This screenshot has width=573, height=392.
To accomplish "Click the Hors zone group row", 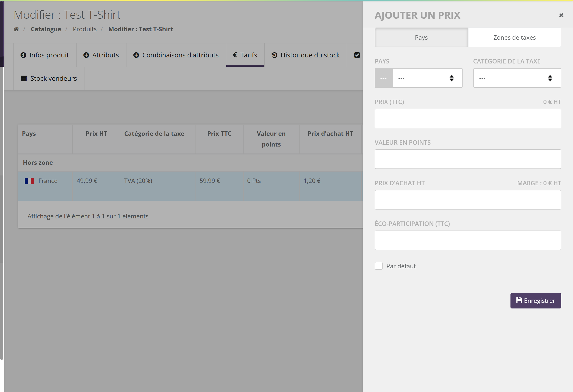I will [190, 163].
